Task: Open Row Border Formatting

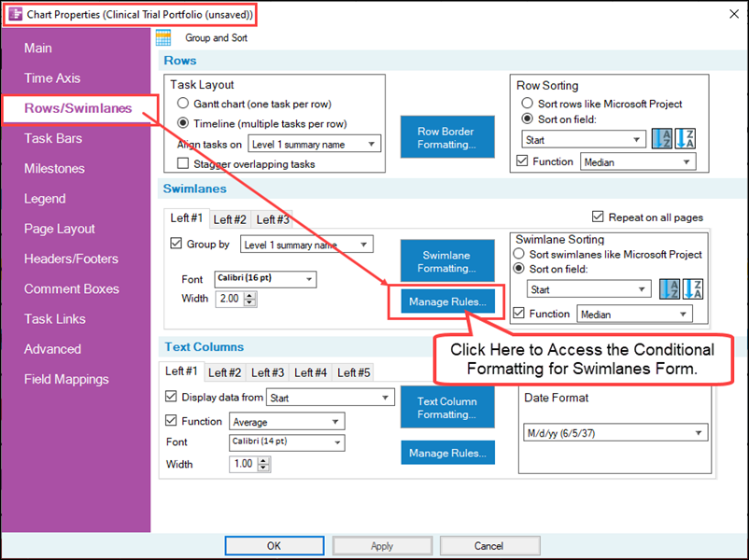Action: pos(447,137)
